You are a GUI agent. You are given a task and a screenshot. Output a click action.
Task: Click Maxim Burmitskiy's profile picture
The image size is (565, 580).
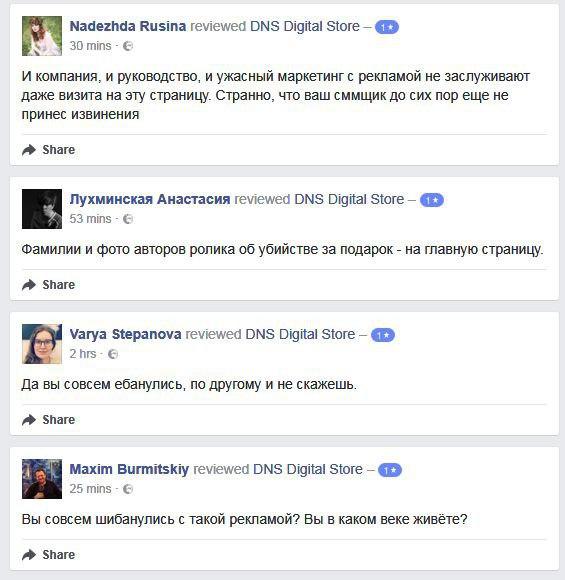42,479
